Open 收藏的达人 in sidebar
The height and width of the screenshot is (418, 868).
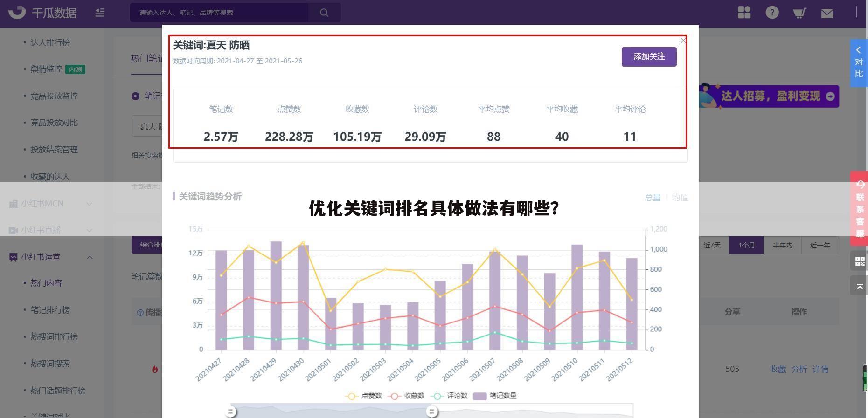(x=50, y=177)
